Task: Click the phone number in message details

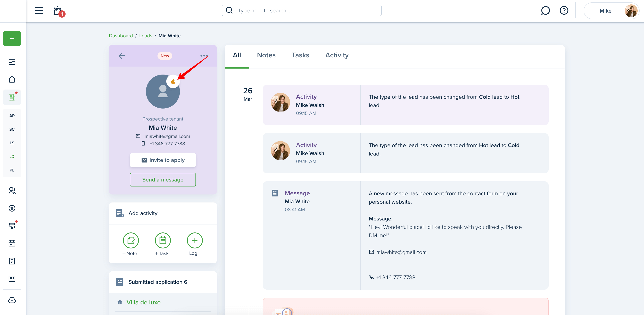Action: pyautogui.click(x=396, y=277)
